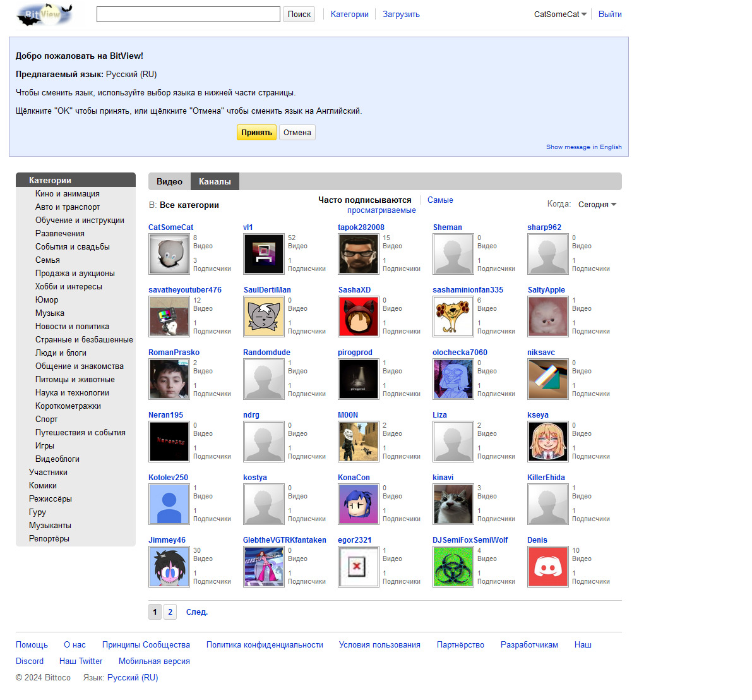The image size is (752, 700).
Task: Select Самые просматриваемые sorting
Action: tap(400, 205)
